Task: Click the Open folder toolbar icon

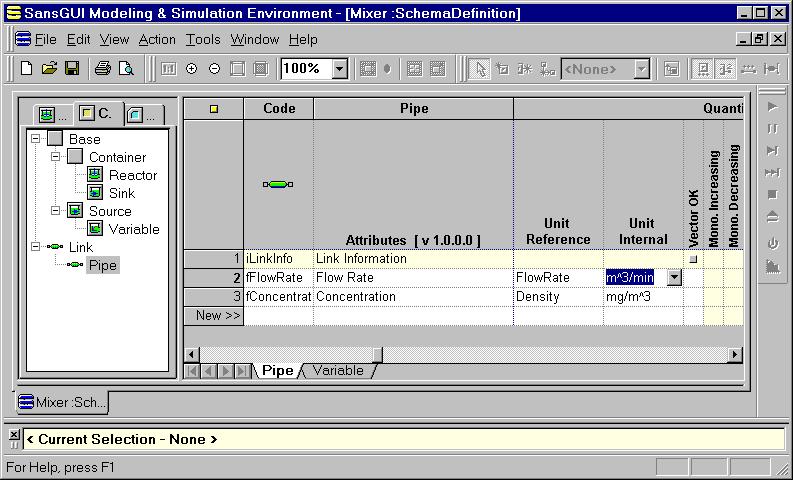Action: (49, 69)
